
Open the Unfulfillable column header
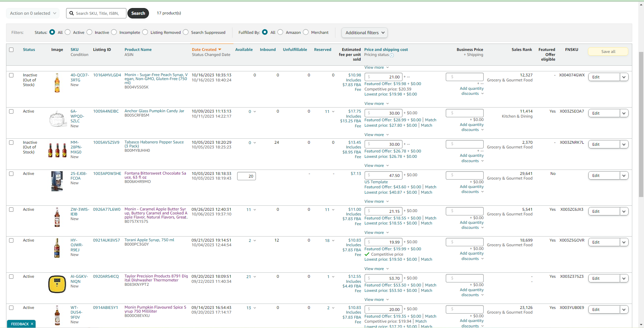coord(295,50)
